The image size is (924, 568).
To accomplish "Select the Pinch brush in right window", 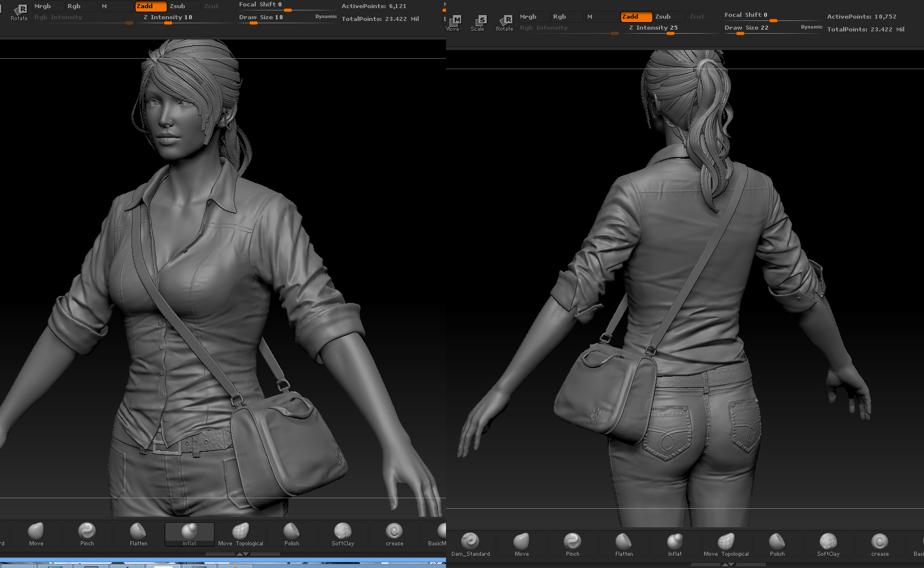I will pyautogui.click(x=572, y=542).
